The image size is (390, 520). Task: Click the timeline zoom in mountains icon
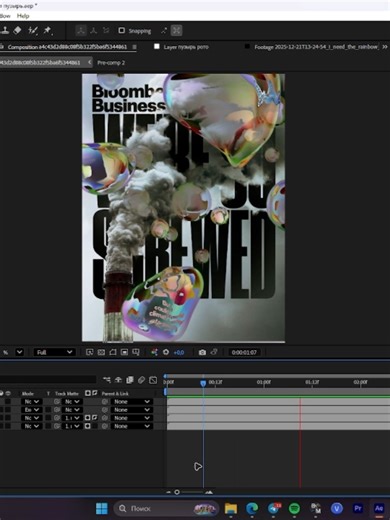(x=209, y=492)
